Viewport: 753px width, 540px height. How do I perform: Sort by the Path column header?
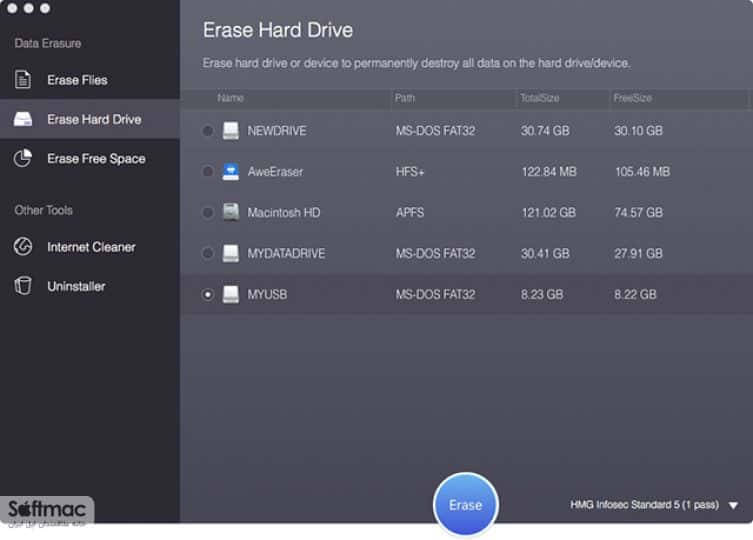405,98
